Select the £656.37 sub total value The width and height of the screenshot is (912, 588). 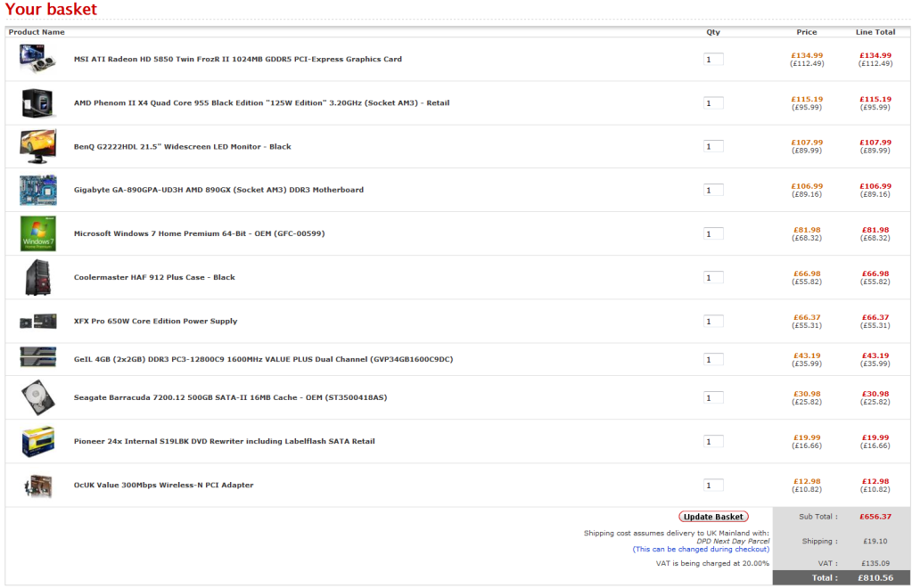click(x=875, y=517)
